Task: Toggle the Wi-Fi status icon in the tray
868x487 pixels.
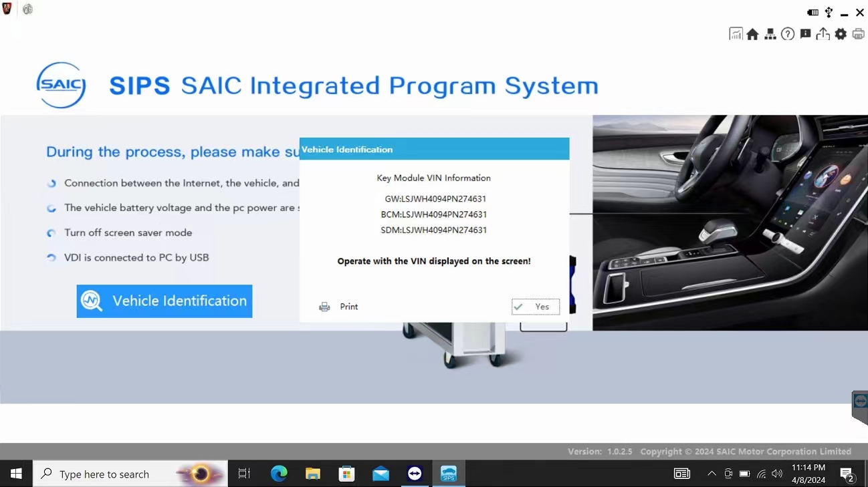Action: [761, 474]
